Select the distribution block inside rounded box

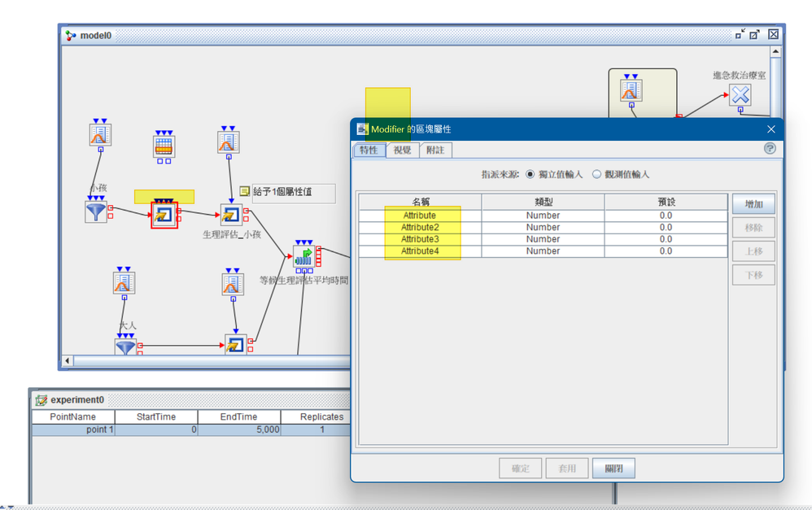point(631,90)
